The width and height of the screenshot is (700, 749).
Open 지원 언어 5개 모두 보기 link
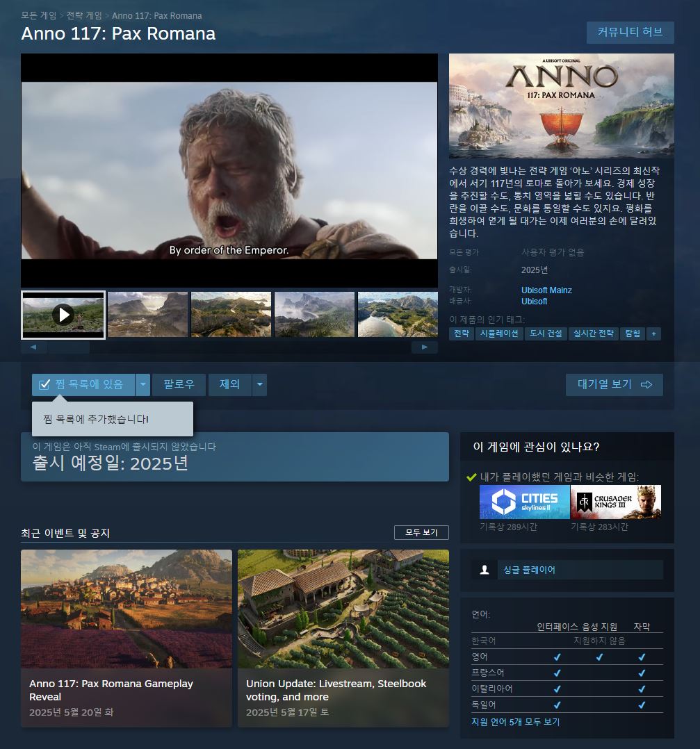click(x=515, y=722)
